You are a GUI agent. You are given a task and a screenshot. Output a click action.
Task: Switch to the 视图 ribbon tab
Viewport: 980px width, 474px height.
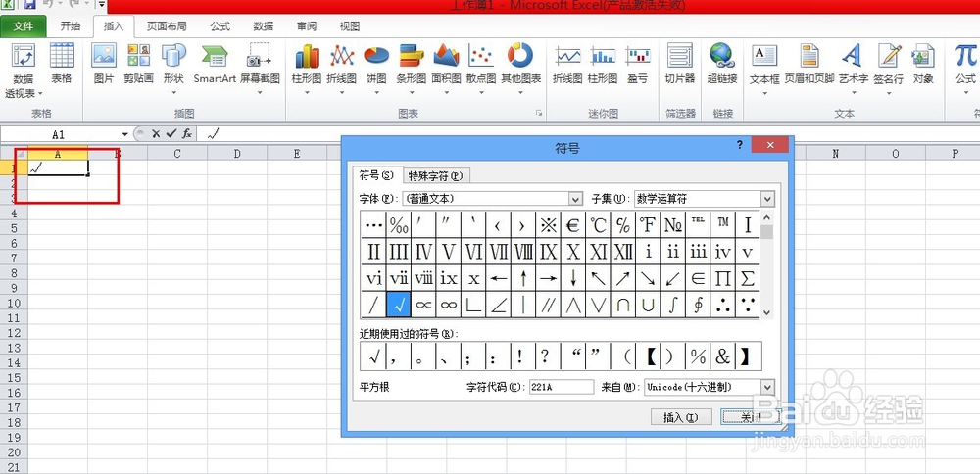tap(350, 26)
